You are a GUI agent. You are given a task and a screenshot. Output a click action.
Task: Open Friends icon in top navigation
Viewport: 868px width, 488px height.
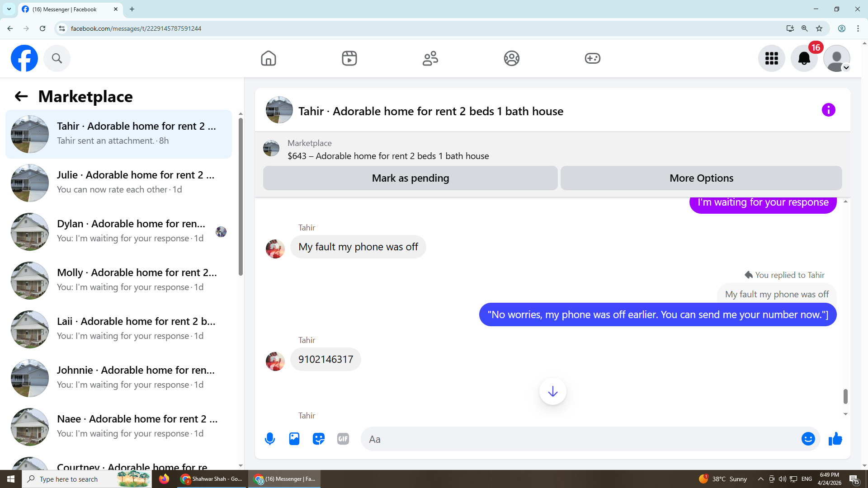(x=430, y=58)
